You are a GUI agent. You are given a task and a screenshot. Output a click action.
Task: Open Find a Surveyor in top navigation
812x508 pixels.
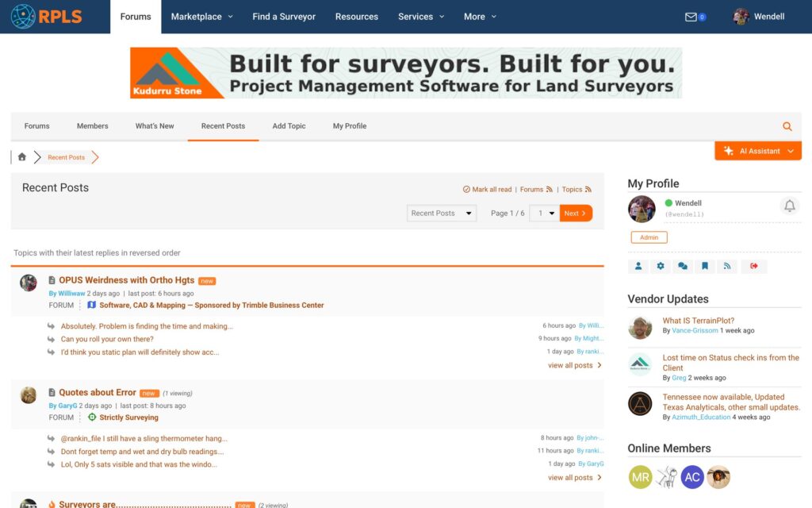pos(284,17)
